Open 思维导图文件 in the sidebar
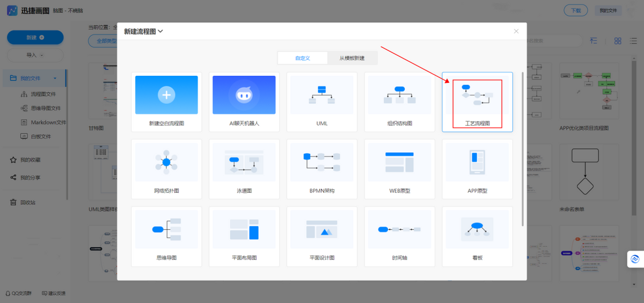Image resolution: width=644 pixels, height=303 pixels. click(46, 108)
